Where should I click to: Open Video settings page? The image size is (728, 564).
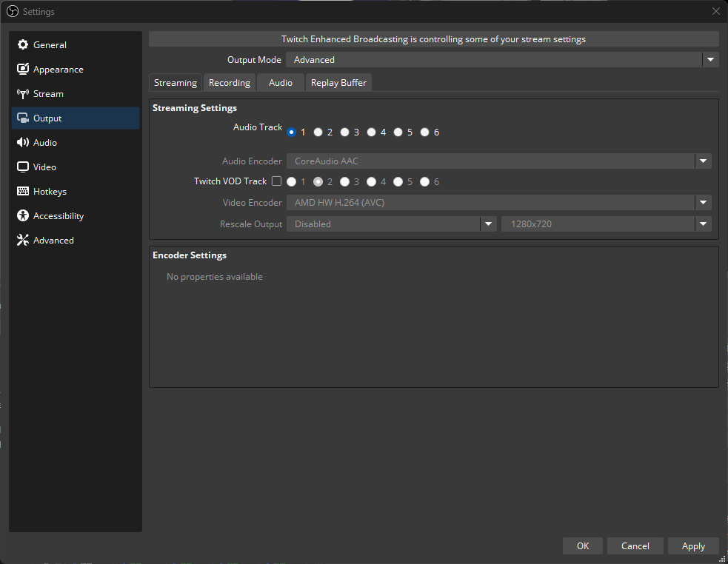coord(76,167)
